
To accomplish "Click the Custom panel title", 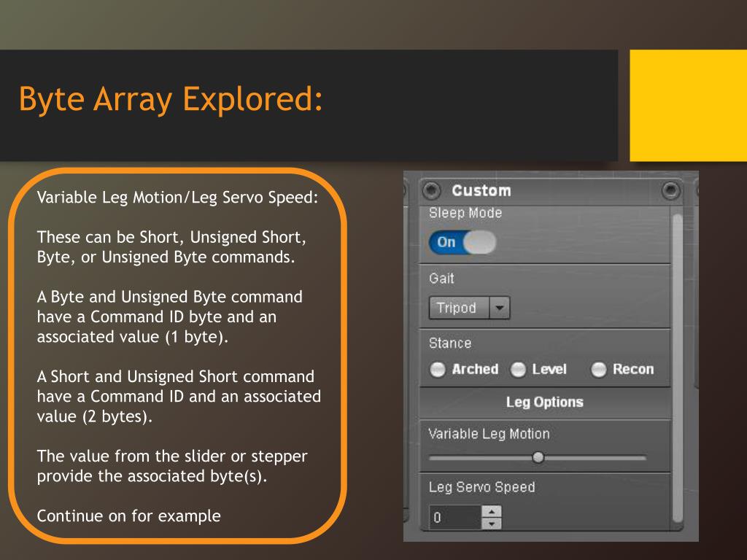I will click(481, 190).
